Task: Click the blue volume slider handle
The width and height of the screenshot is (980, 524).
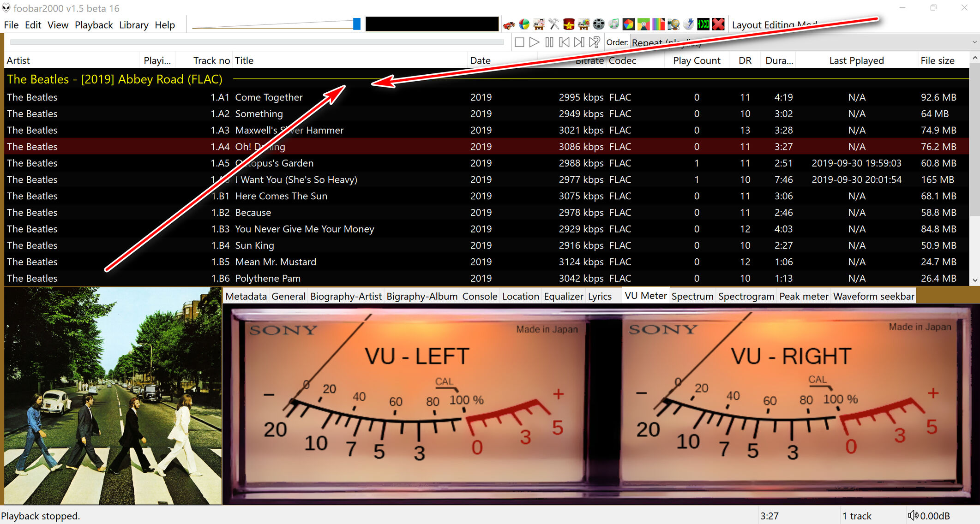Action: pos(357,24)
